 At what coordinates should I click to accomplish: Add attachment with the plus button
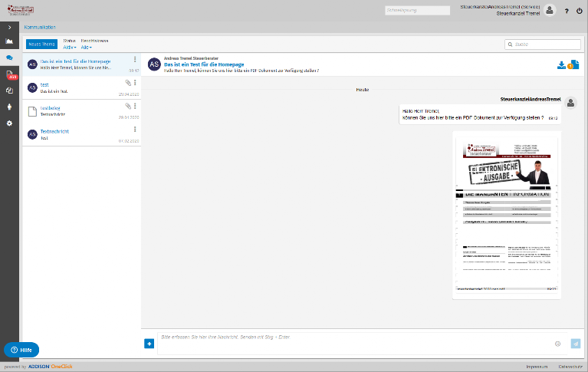149,343
